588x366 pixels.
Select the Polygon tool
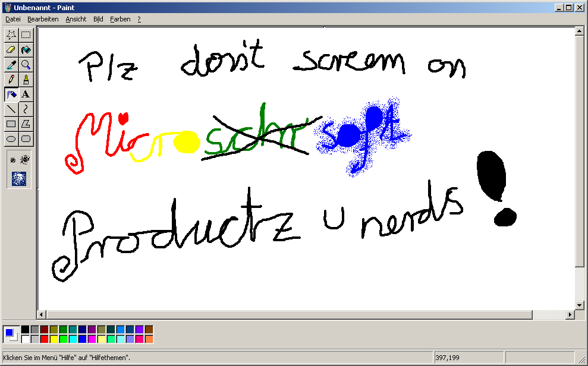point(26,124)
